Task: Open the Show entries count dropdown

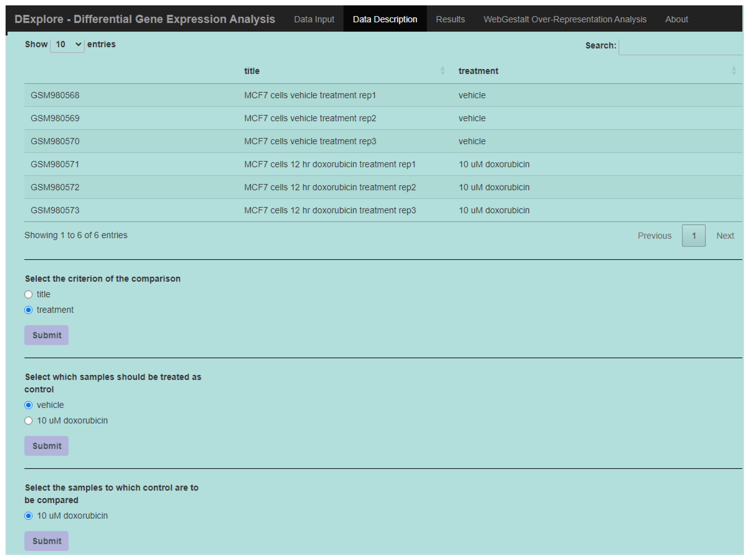Action: (67, 44)
